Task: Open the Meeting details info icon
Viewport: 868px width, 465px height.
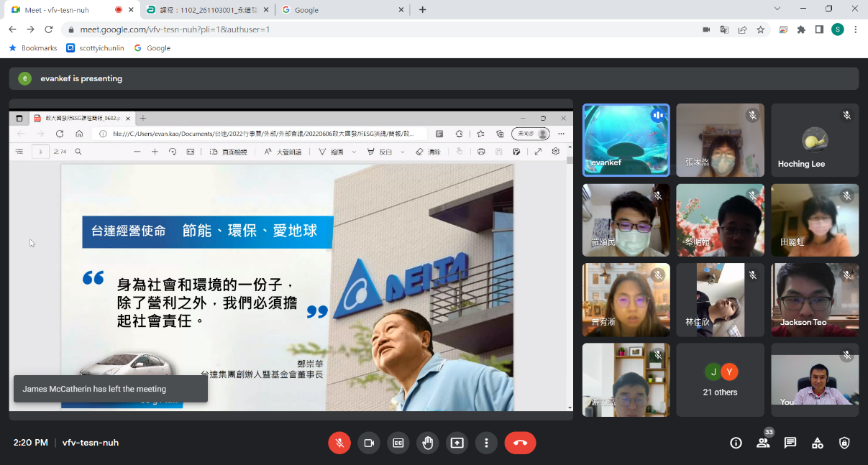Action: (x=736, y=443)
